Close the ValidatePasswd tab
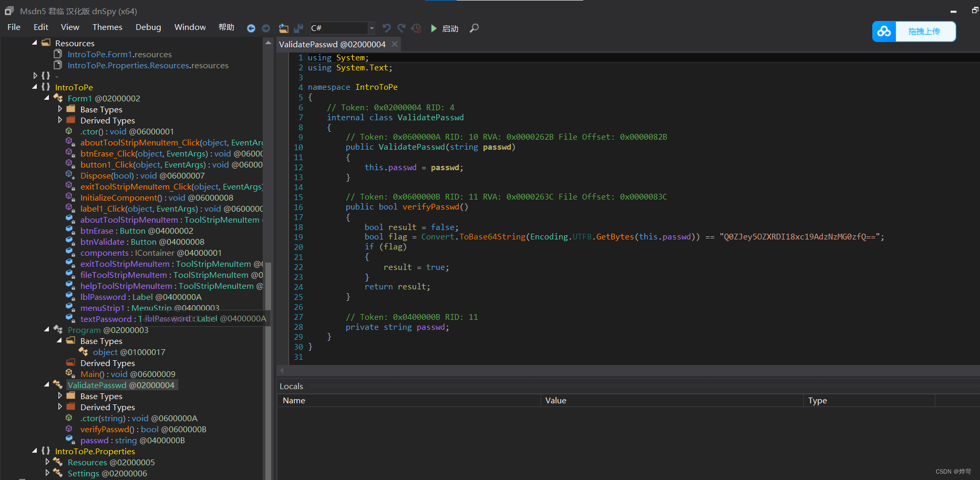Screen dimensions: 980x480 [x=395, y=44]
